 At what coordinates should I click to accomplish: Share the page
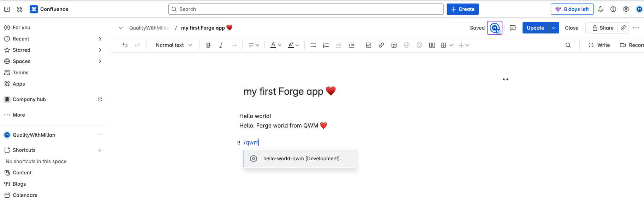coord(603,28)
